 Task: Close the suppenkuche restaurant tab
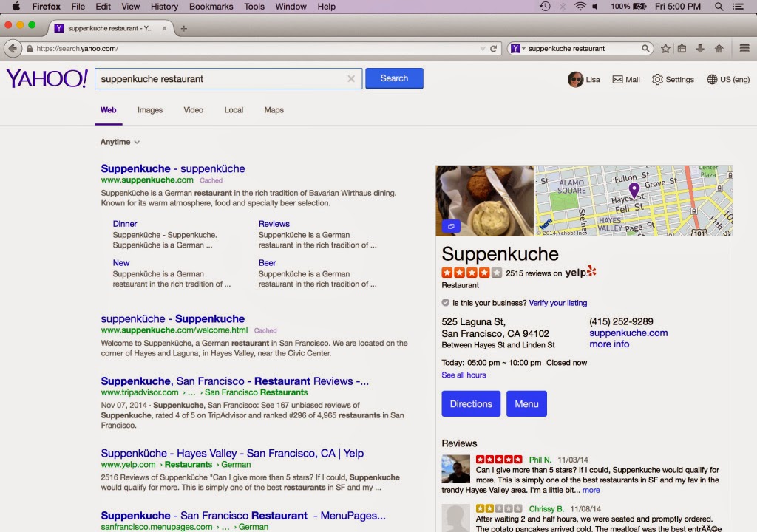point(164,28)
